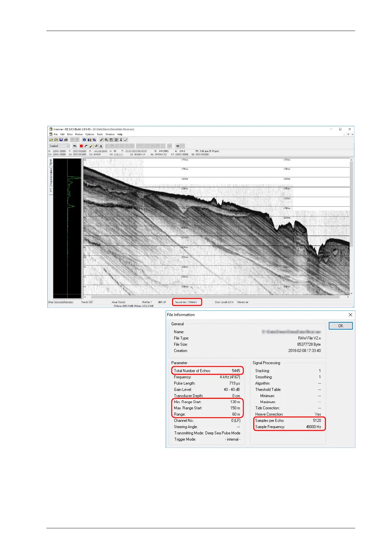Select the ruler measure tool icon
The width and height of the screenshot is (392, 555).
(x=101, y=140)
